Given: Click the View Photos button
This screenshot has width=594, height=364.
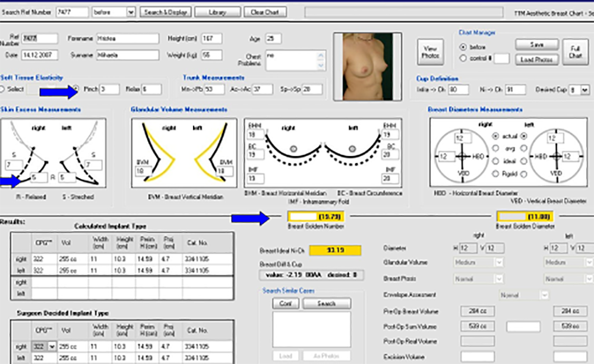Looking at the screenshot, I should [430, 52].
